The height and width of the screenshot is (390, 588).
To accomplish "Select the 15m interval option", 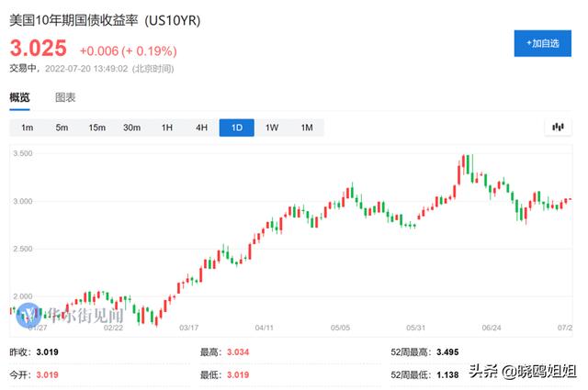I will click(x=96, y=128).
